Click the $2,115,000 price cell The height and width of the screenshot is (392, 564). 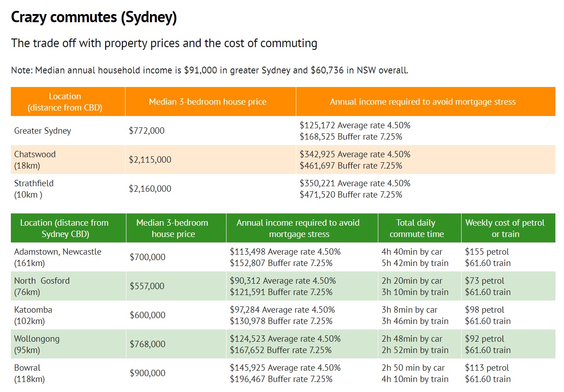[x=211, y=160]
